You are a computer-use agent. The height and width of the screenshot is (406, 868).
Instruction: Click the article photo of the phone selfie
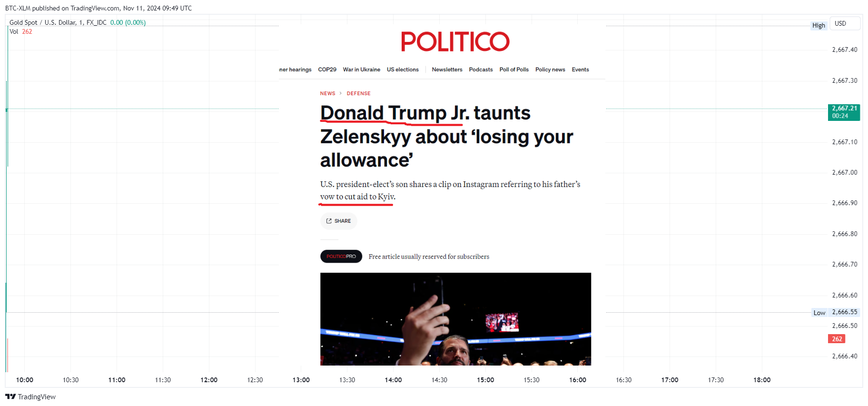pos(455,319)
